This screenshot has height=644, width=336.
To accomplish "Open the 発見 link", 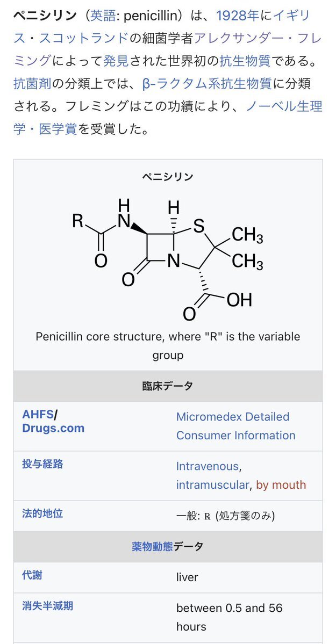I will click(116, 61).
